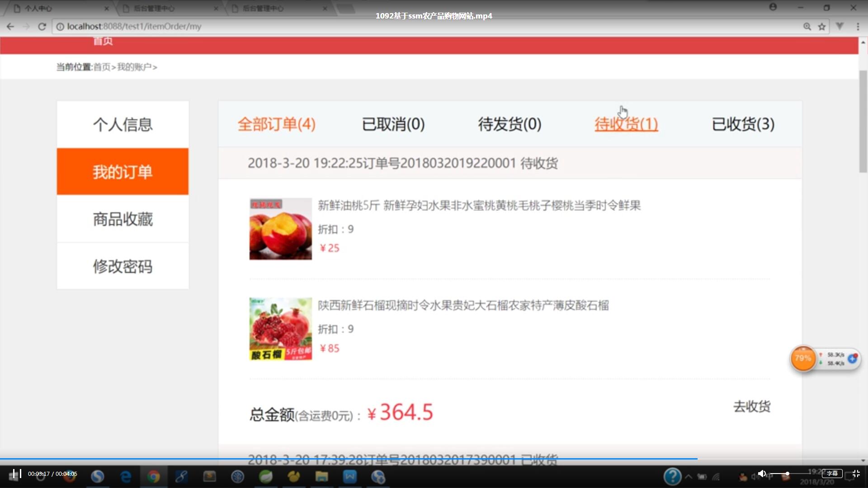The width and height of the screenshot is (868, 488).
Task: Click the scrollbar up arrow
Action: click(x=863, y=42)
